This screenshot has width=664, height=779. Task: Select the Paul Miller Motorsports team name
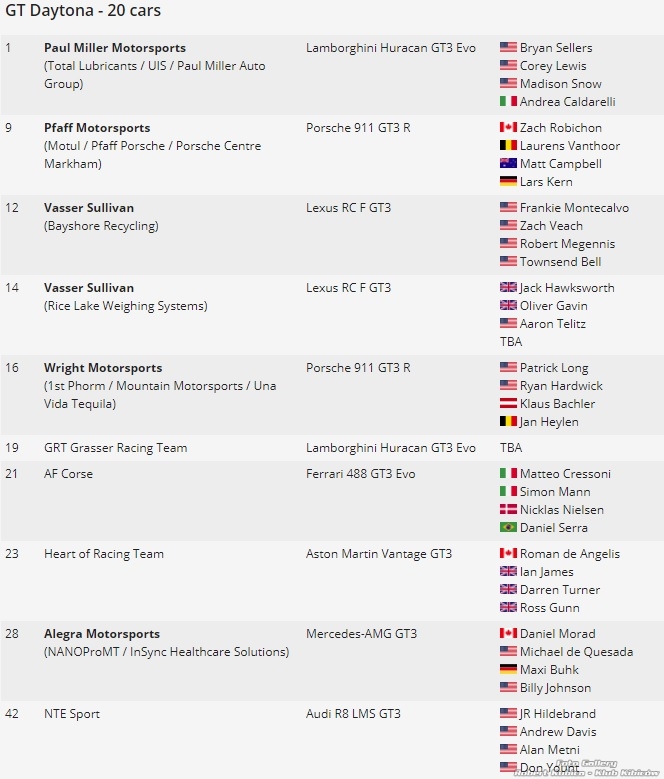tap(115, 48)
